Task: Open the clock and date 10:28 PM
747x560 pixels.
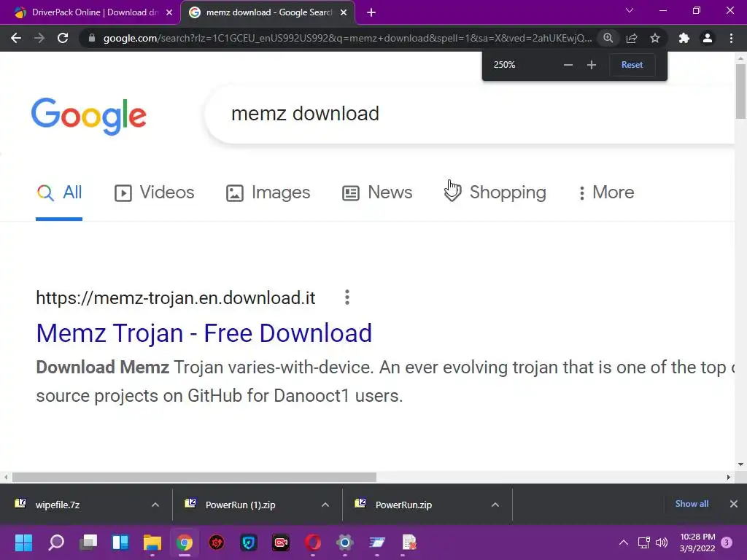Action: 697,542
